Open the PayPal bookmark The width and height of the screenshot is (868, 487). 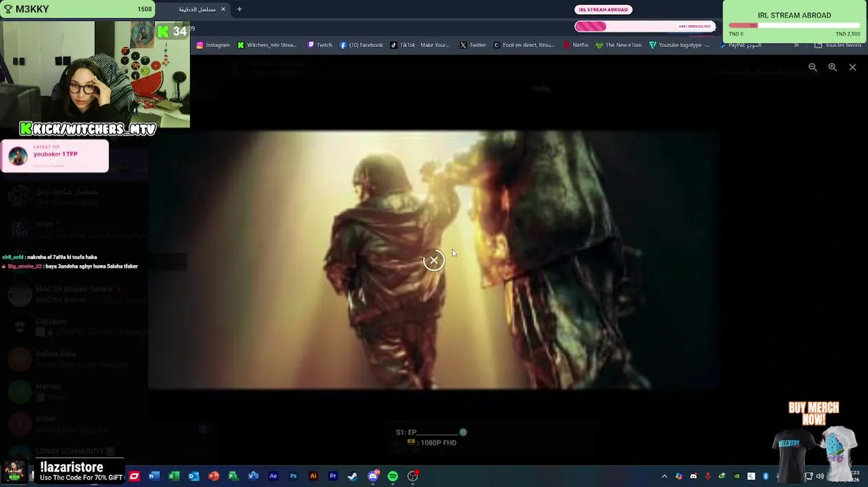click(x=740, y=45)
